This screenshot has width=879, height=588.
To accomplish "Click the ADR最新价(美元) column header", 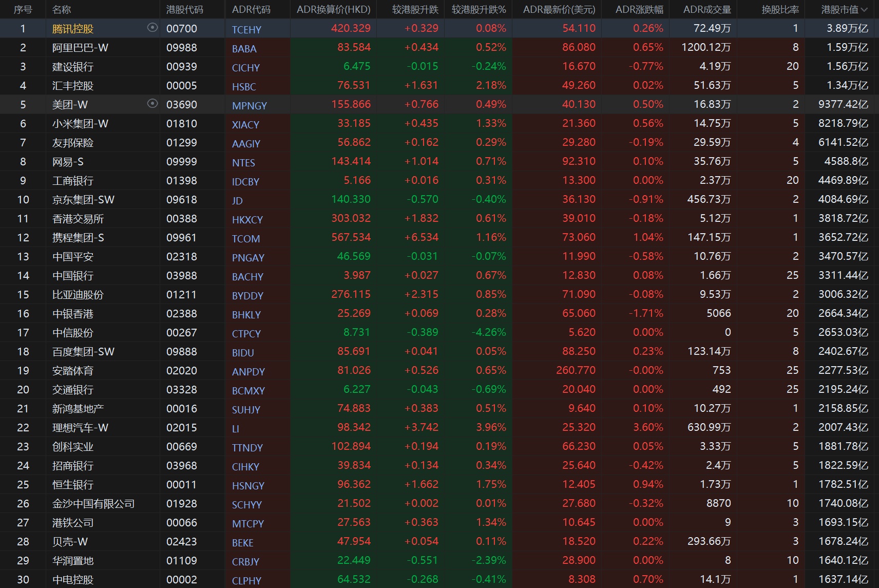I will point(559,10).
